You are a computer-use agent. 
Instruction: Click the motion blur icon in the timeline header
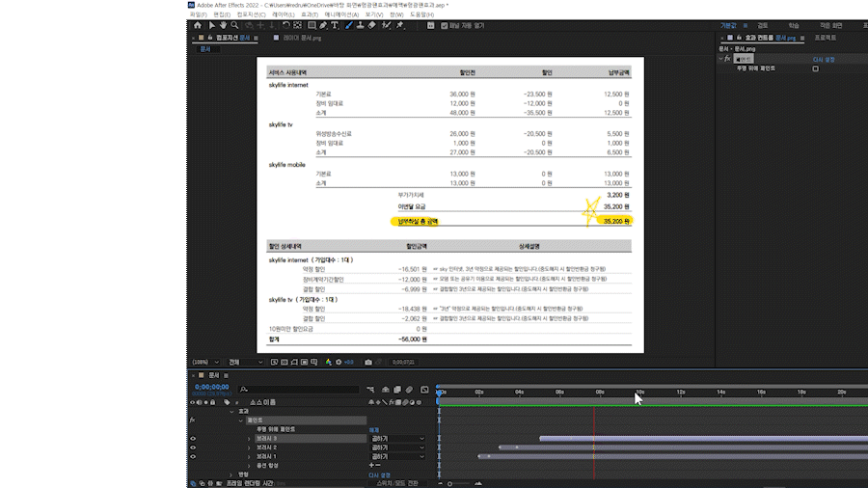click(x=409, y=390)
